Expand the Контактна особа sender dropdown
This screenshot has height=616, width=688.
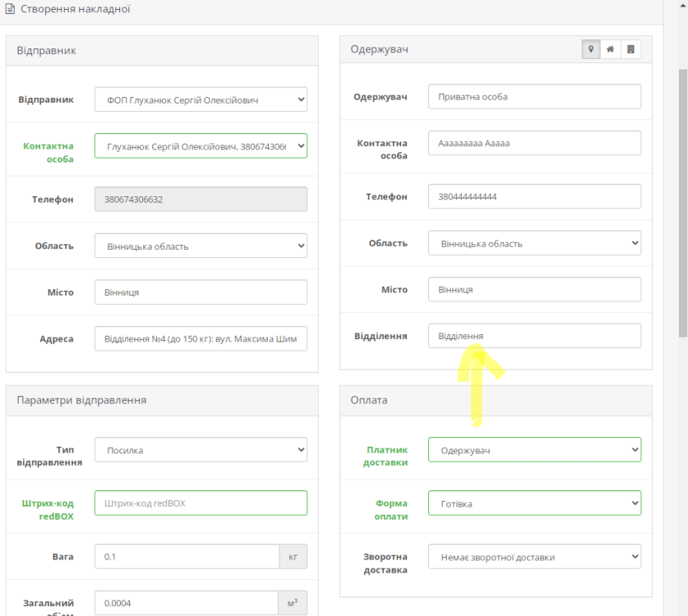(201, 146)
